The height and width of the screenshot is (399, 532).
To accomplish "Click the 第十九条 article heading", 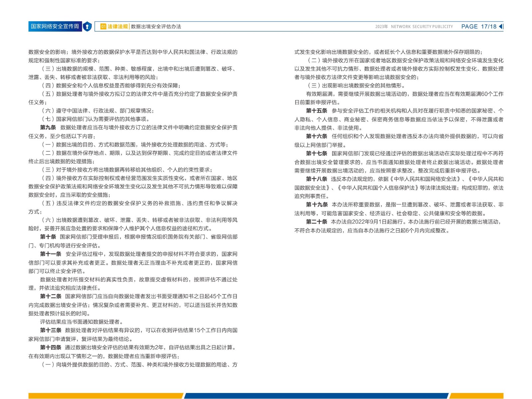I will click(317, 204).
